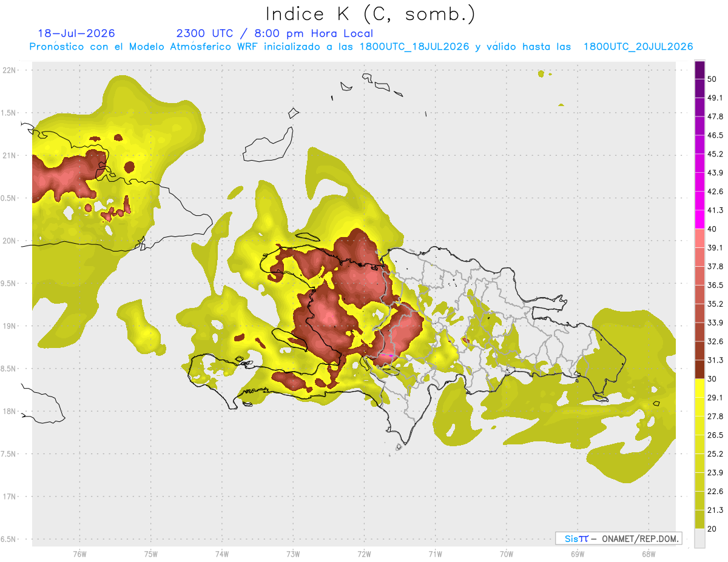
Task: Click the pink legend band labeled 39.1
Action: tap(700, 238)
